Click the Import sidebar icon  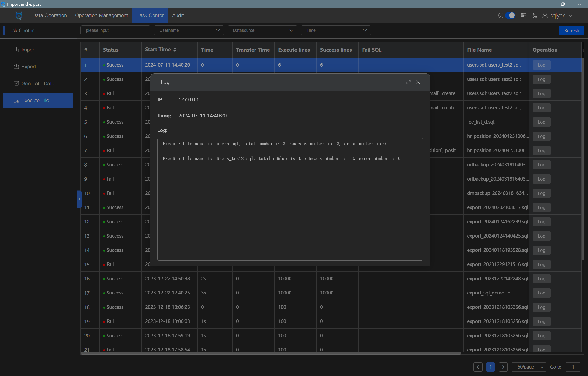[x=16, y=50]
